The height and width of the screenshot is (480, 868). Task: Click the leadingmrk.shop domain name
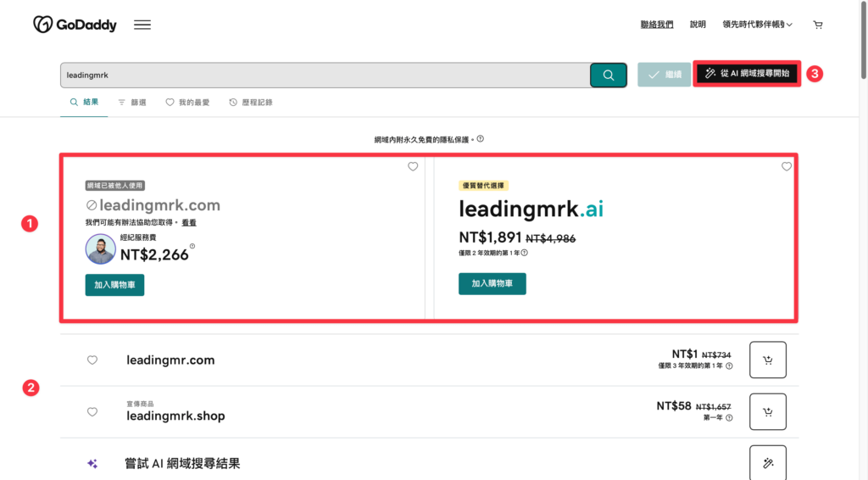175,416
